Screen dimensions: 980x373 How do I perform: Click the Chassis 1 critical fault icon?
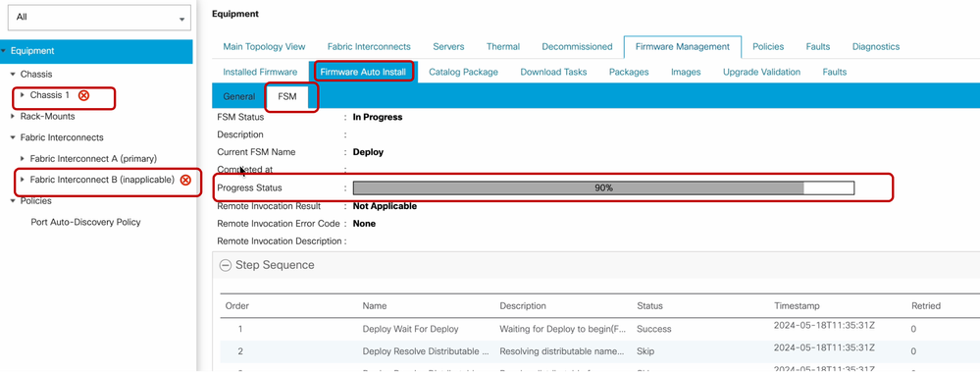click(83, 96)
